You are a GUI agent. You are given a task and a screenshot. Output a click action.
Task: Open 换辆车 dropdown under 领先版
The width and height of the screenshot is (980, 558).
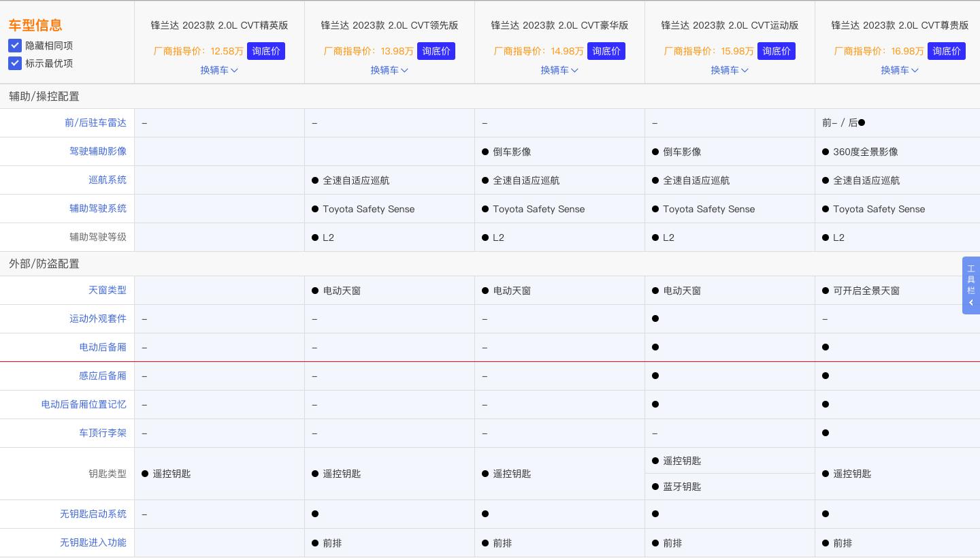(x=389, y=70)
